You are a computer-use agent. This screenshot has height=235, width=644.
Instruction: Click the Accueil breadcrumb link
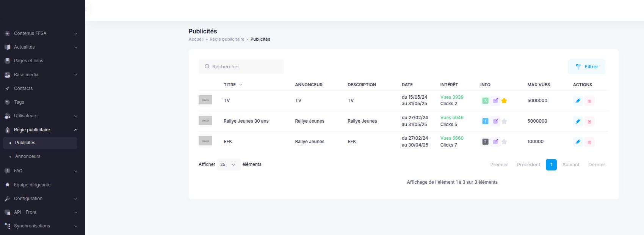(196, 39)
